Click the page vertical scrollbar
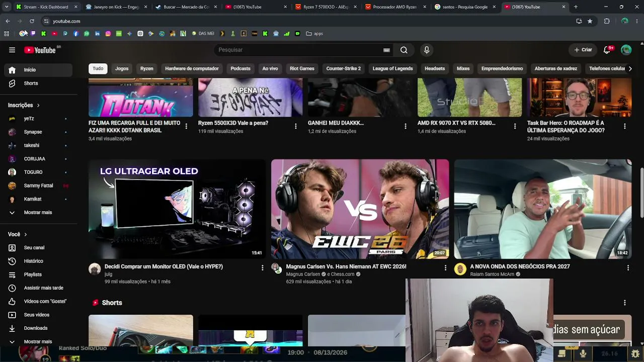Image resolution: width=644 pixels, height=362 pixels. (641, 194)
